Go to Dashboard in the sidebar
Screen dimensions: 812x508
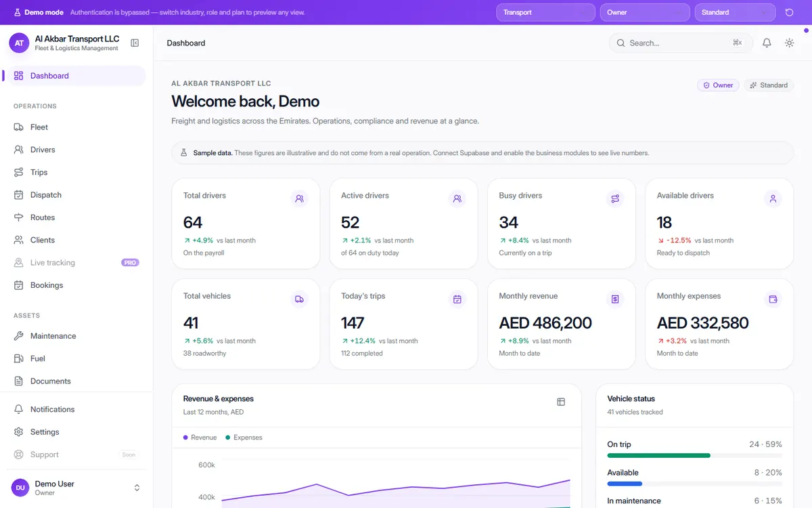(x=76, y=76)
